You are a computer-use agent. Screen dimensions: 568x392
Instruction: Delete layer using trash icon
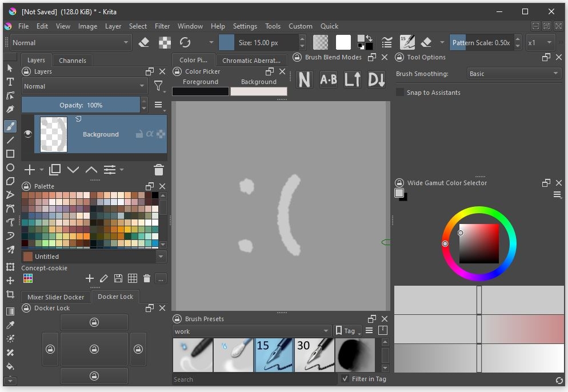(x=159, y=170)
